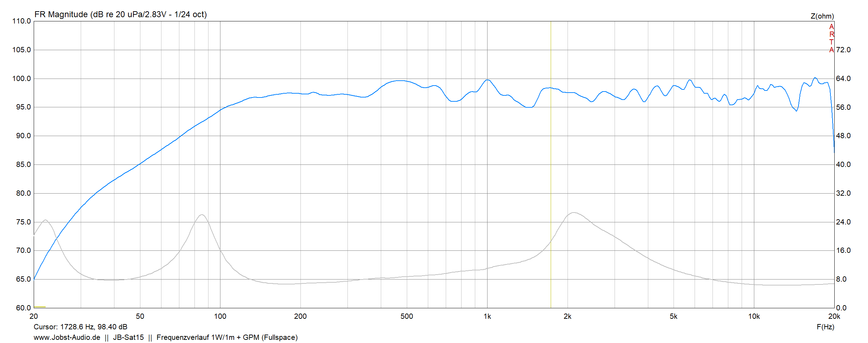Select the 1k frequency axis label
This screenshot has width=868, height=343.
click(487, 316)
